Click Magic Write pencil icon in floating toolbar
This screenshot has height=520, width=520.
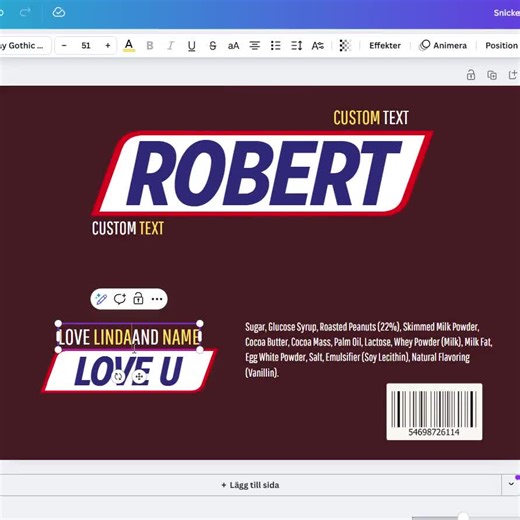pyautogui.click(x=101, y=299)
